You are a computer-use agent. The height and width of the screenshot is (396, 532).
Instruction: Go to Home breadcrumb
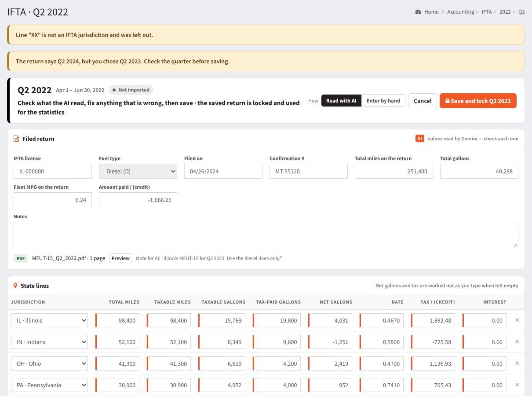(x=431, y=12)
